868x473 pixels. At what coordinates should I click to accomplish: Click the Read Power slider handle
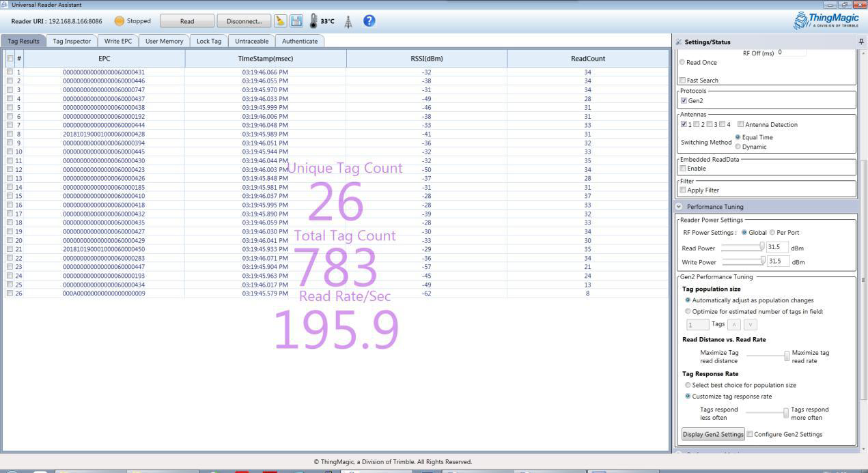click(x=762, y=247)
